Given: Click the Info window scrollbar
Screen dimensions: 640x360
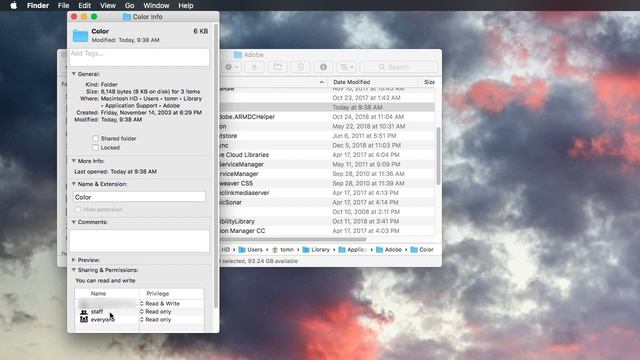Looking at the screenshot, I should (x=216, y=165).
